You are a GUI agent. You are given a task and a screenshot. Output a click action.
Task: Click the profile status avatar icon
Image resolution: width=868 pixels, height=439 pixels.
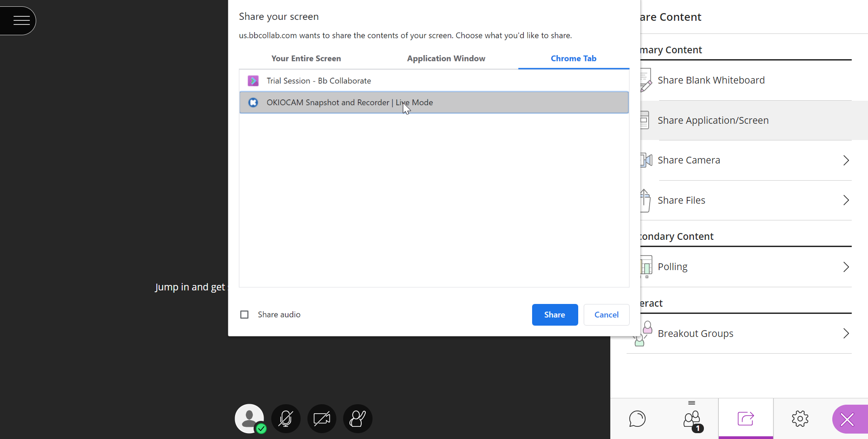point(249,419)
